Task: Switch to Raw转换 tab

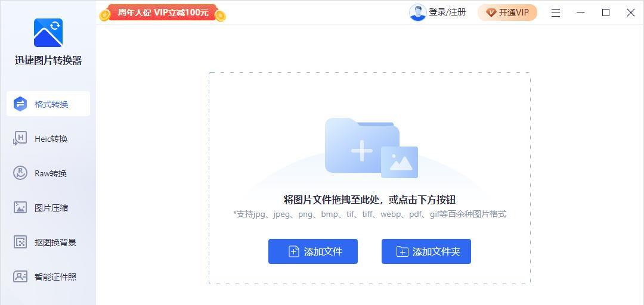Action: click(x=48, y=173)
